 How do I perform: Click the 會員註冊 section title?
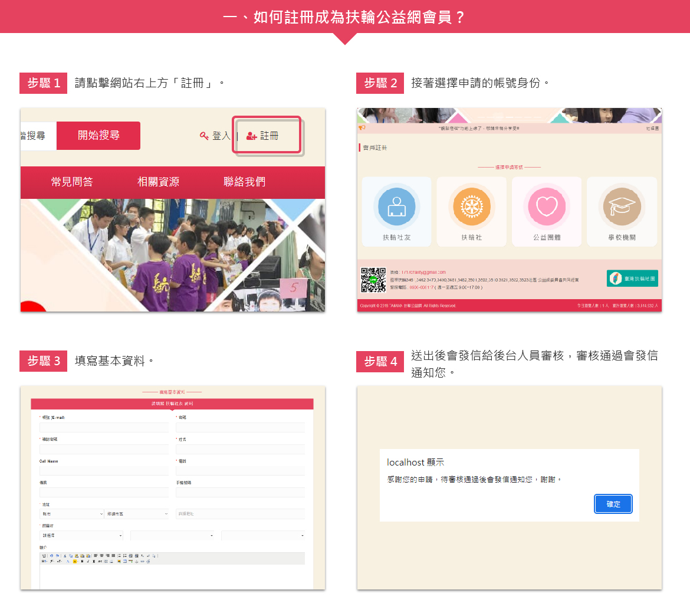(375, 148)
